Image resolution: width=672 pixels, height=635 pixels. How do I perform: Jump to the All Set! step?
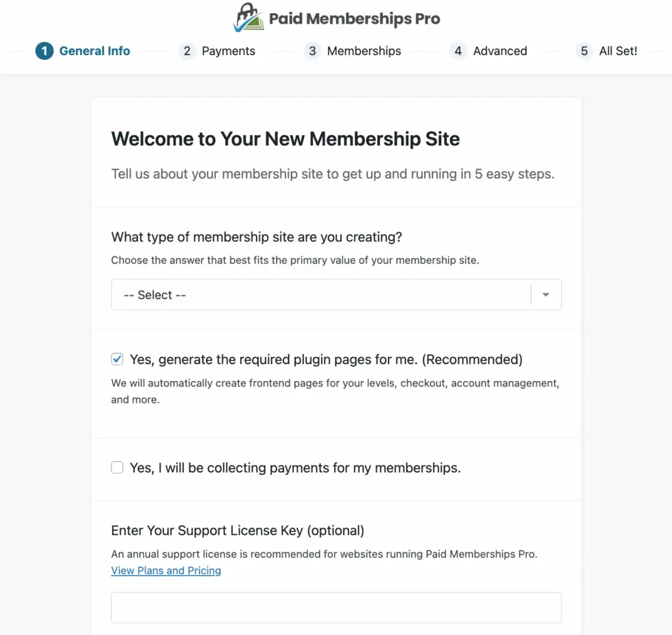point(618,51)
